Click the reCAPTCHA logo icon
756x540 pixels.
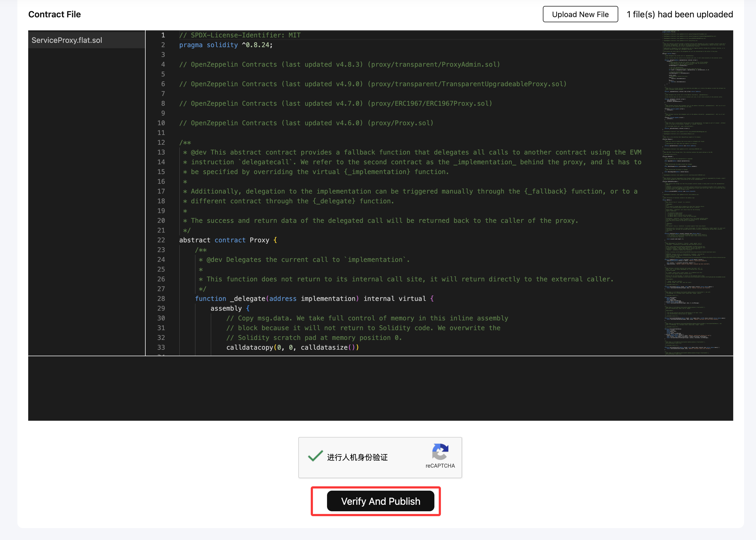click(x=440, y=452)
